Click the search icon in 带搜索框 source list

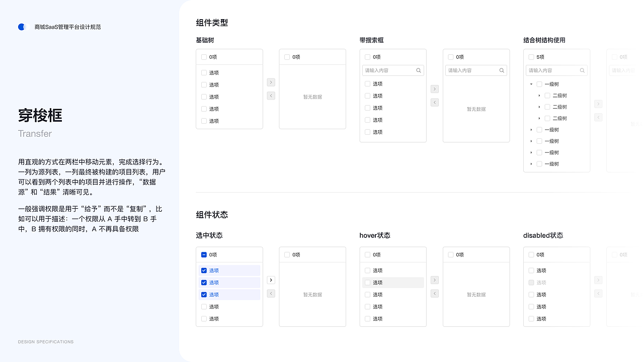pos(419,70)
